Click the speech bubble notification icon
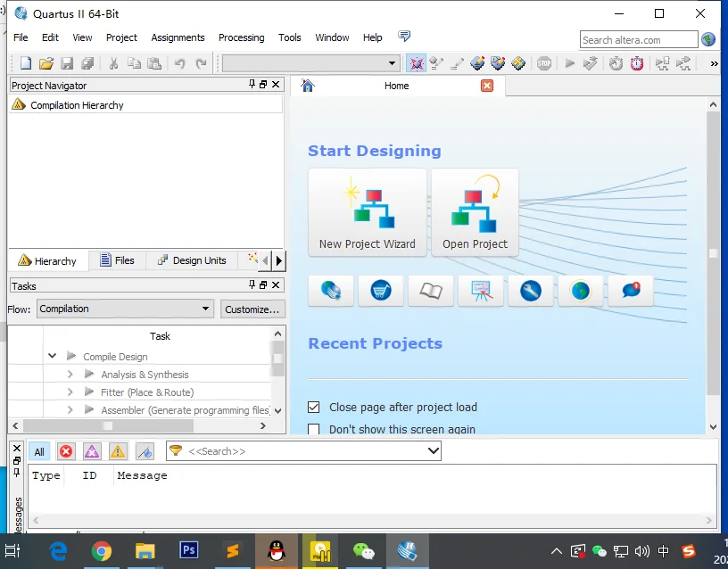 click(631, 291)
